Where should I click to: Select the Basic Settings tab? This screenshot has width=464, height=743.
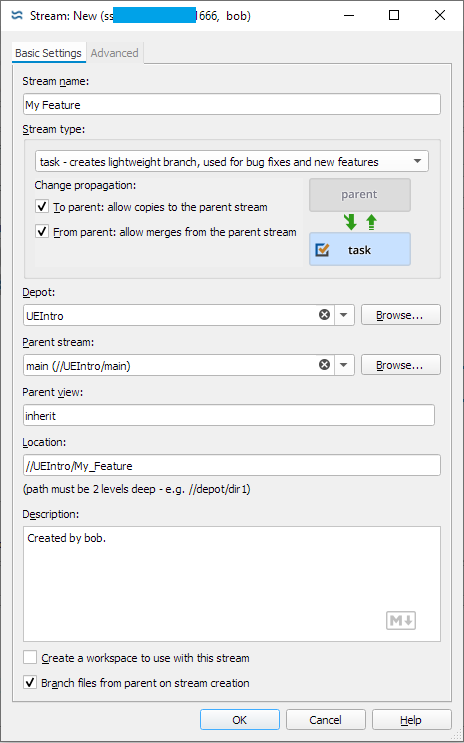pos(48,53)
